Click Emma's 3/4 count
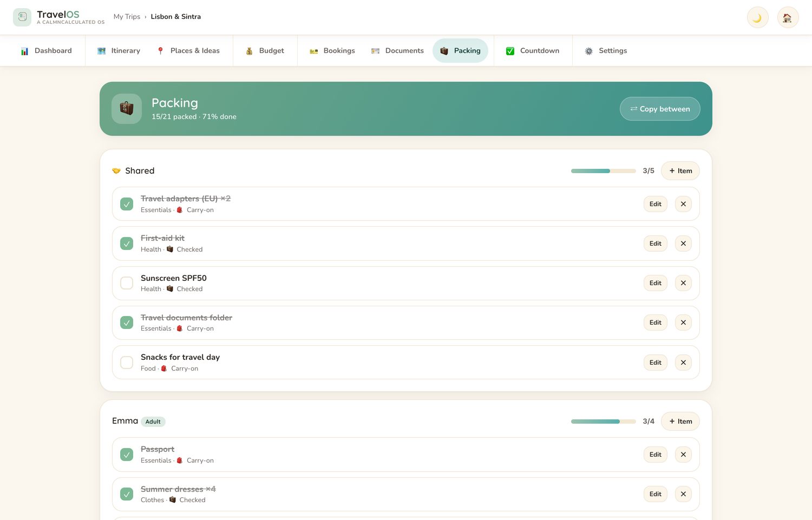 coord(649,422)
